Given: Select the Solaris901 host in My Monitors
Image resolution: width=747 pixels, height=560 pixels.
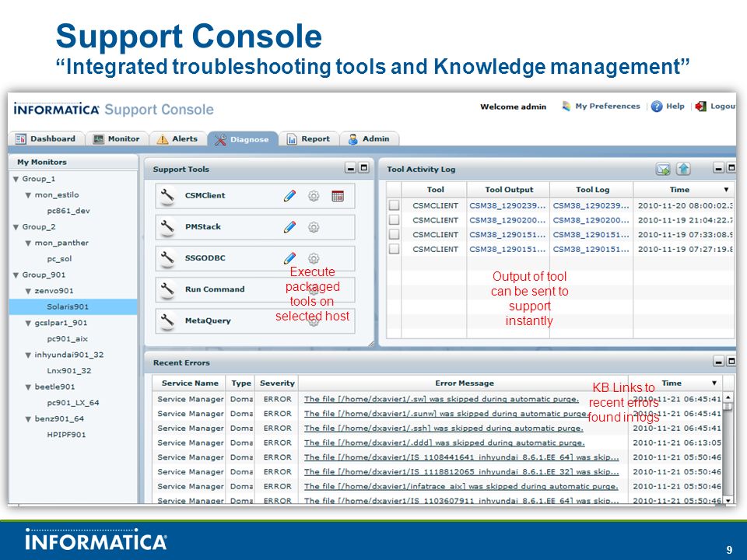Looking at the screenshot, I should 73,306.
